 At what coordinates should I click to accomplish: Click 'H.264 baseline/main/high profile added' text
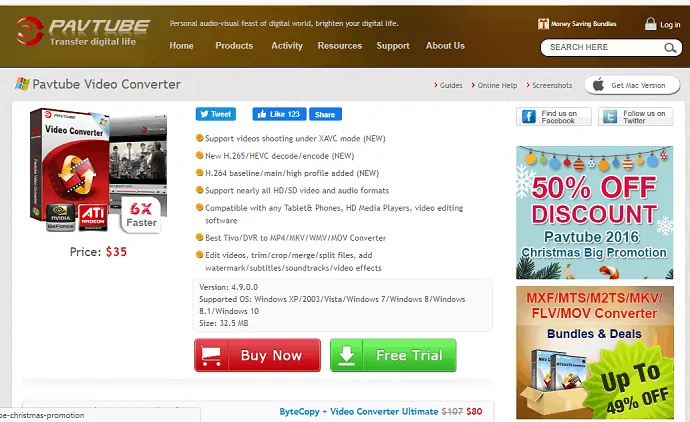279,173
